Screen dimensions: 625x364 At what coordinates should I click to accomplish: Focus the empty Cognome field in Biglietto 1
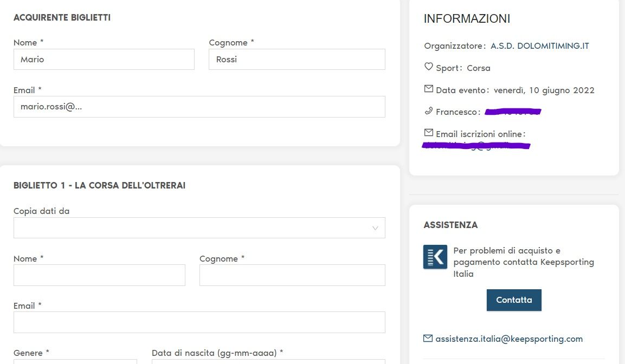point(292,275)
